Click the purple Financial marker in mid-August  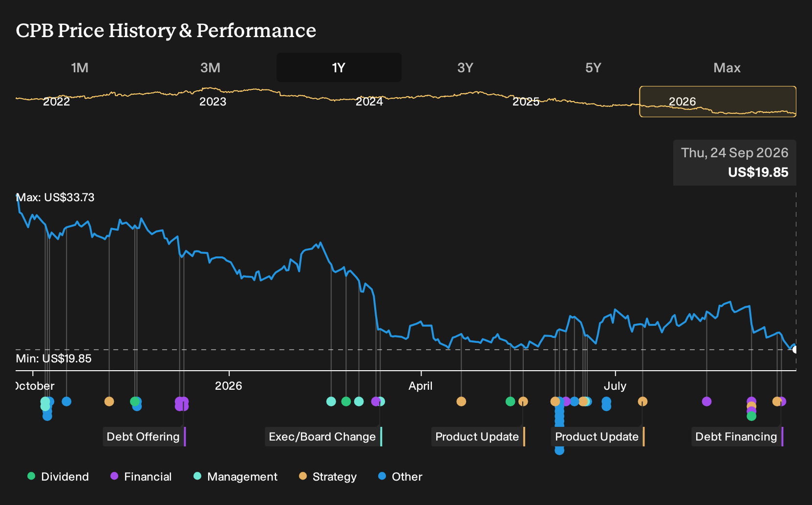pos(706,401)
